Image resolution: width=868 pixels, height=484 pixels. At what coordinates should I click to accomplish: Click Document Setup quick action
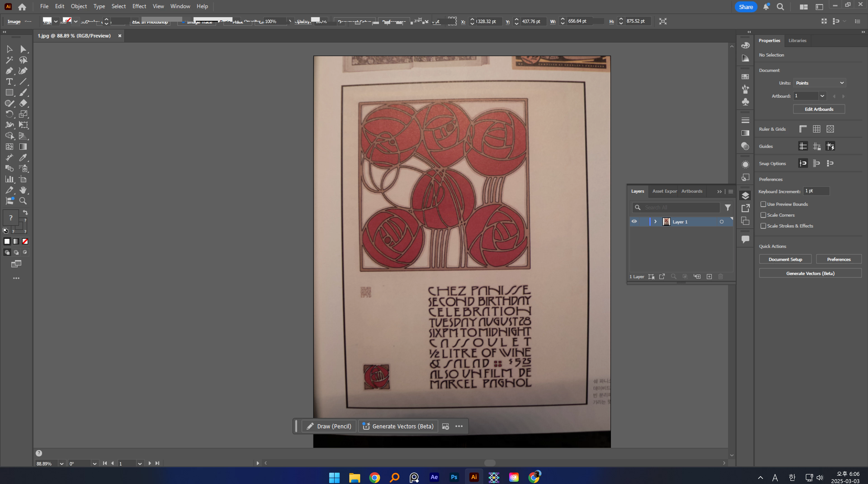point(785,259)
